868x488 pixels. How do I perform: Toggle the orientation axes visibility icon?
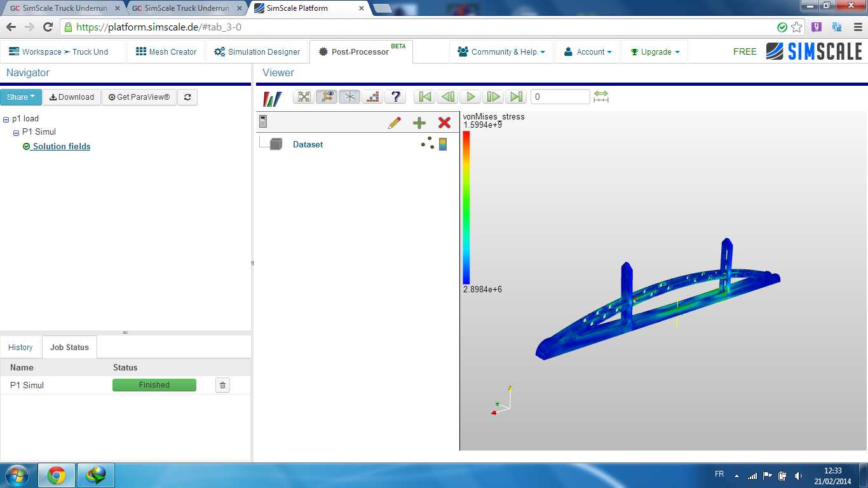pyautogui.click(x=327, y=97)
